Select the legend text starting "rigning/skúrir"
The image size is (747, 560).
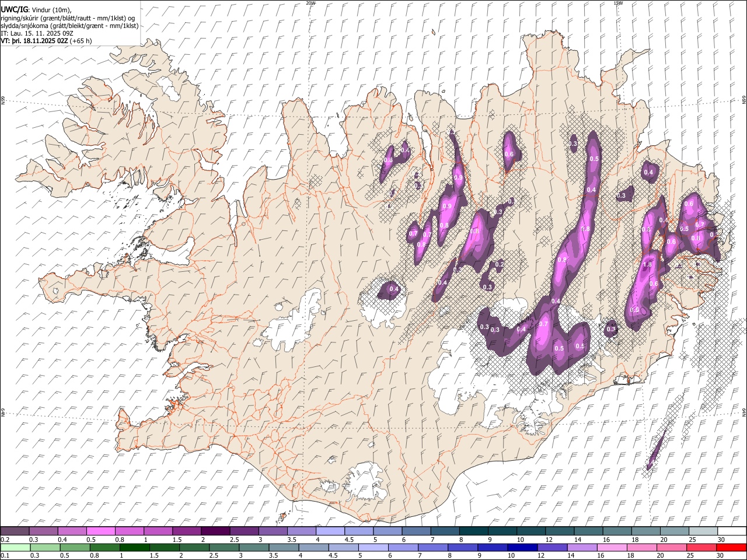pos(69,18)
